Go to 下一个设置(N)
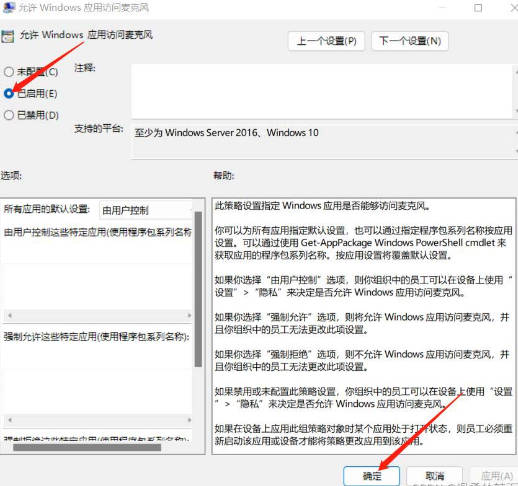The image size is (518, 486). coord(410,41)
